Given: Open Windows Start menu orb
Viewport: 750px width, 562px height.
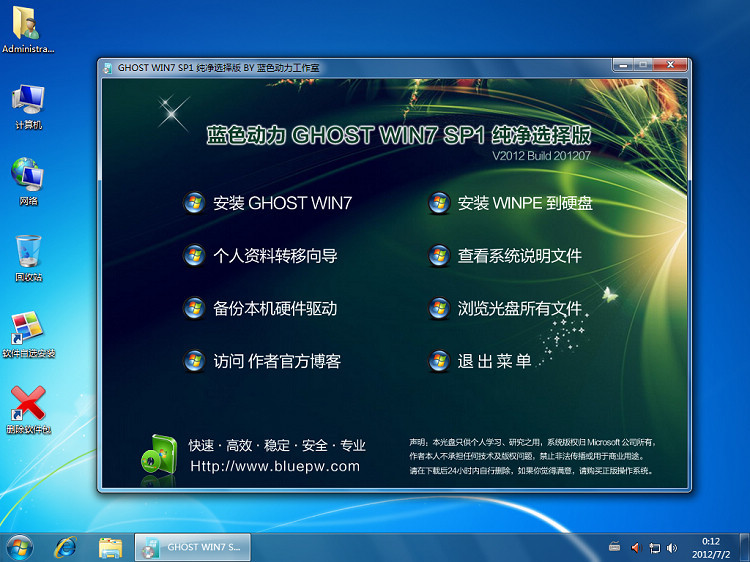Looking at the screenshot, I should coord(20,547).
